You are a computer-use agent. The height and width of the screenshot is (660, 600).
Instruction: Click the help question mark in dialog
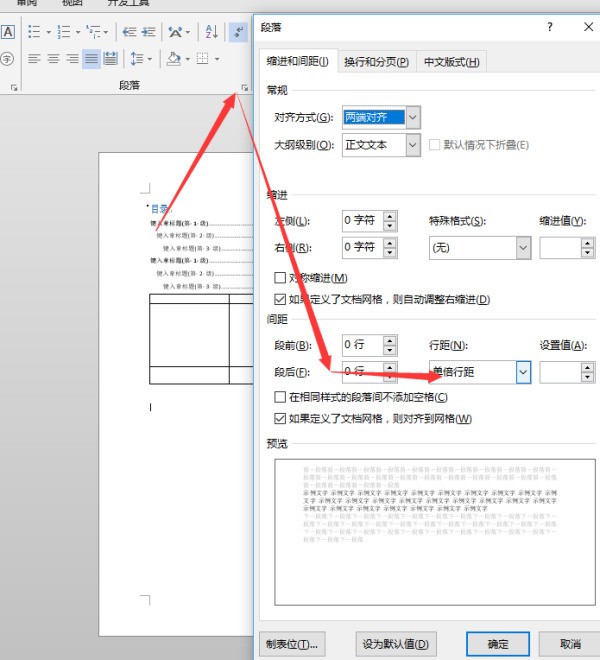pos(550,27)
